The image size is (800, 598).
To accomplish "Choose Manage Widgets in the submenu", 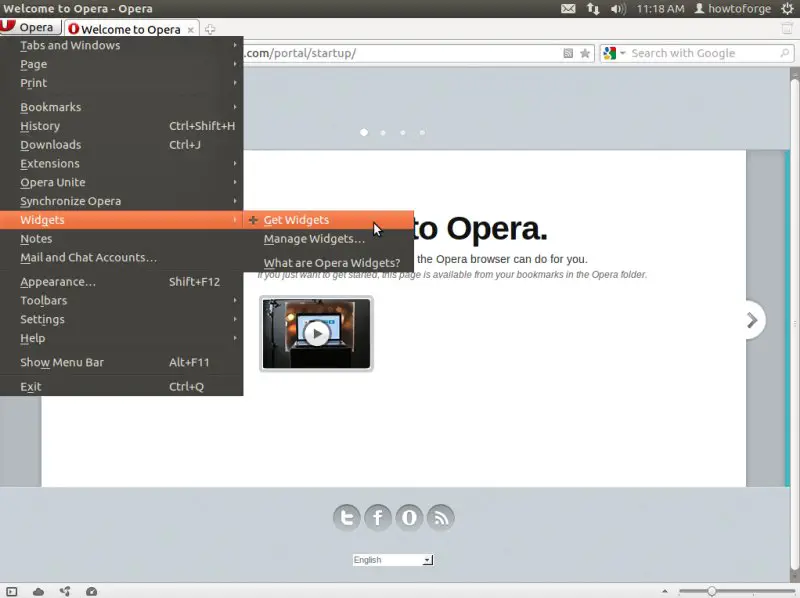I will [x=328, y=239].
